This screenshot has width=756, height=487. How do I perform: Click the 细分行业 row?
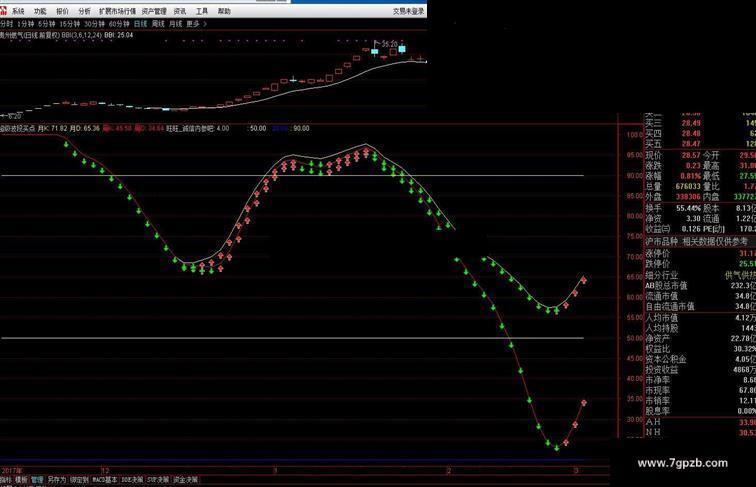701,275
